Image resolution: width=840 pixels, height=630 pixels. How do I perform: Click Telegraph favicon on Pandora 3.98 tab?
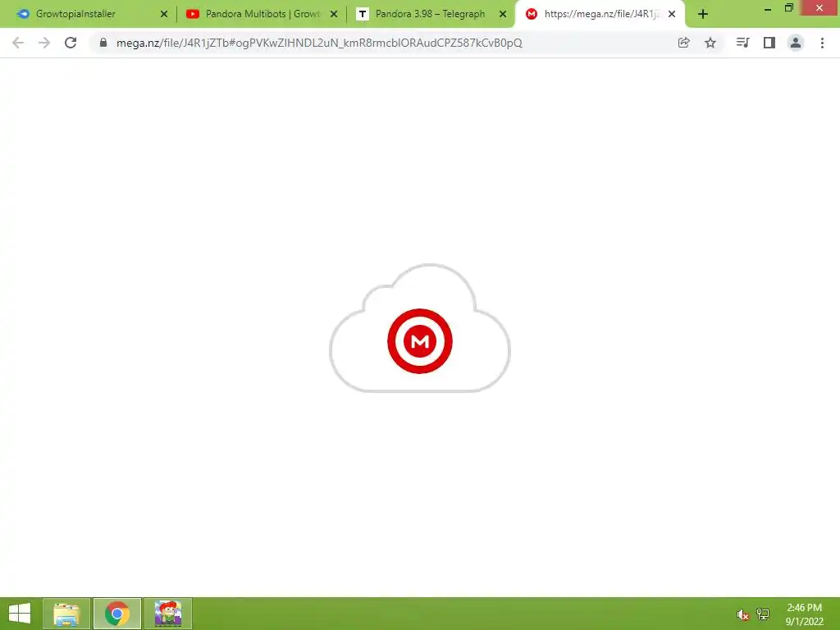[362, 15]
